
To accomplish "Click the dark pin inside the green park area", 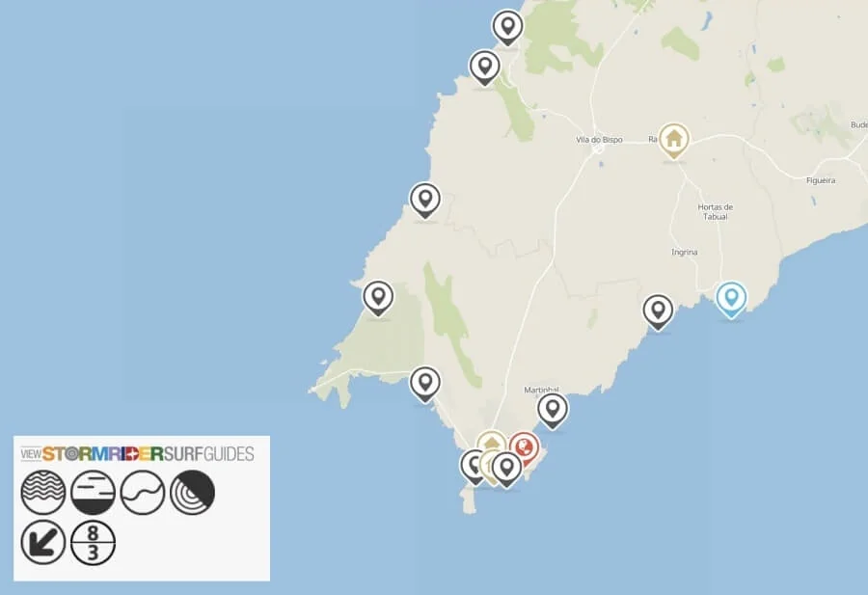I will (378, 296).
